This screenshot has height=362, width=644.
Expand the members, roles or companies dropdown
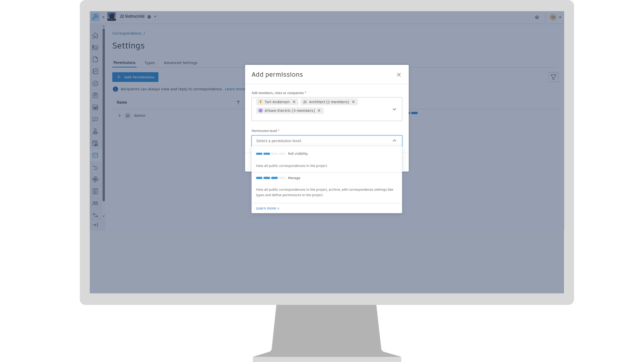coord(394,109)
